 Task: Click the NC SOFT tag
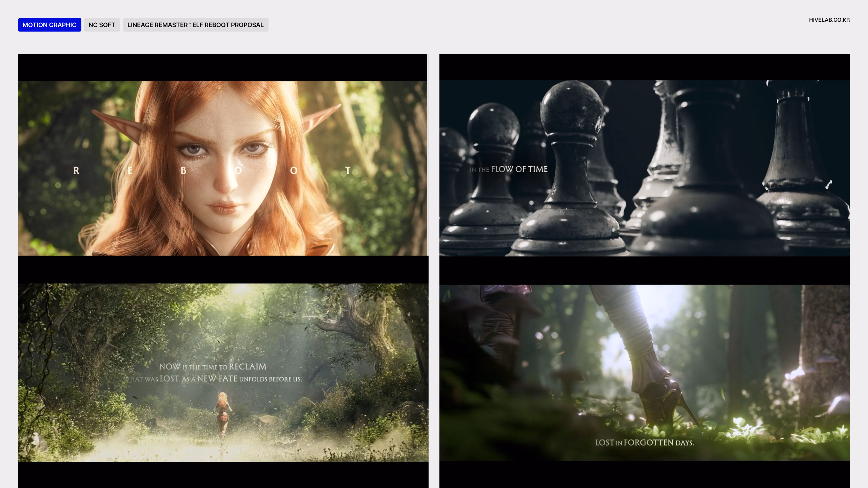click(x=102, y=25)
